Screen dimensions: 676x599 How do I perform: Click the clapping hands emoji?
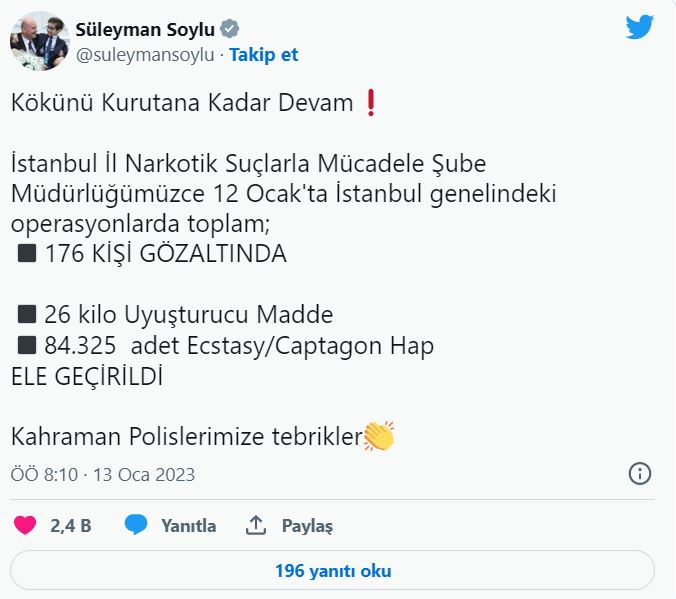click(x=379, y=436)
